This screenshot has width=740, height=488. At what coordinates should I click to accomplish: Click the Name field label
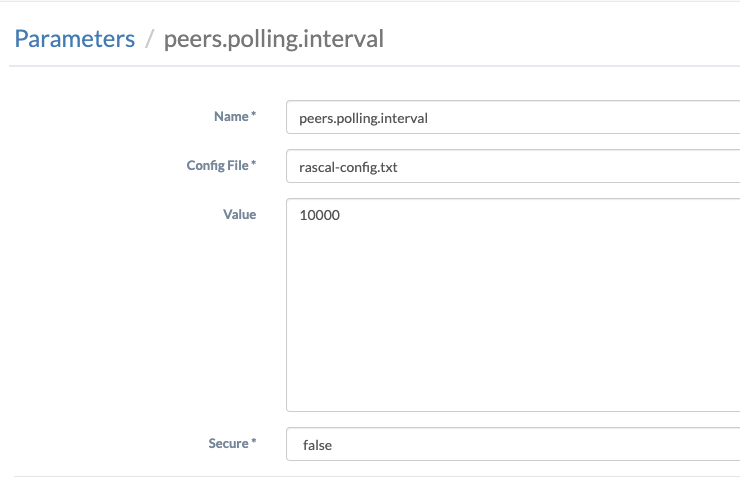tap(230, 117)
